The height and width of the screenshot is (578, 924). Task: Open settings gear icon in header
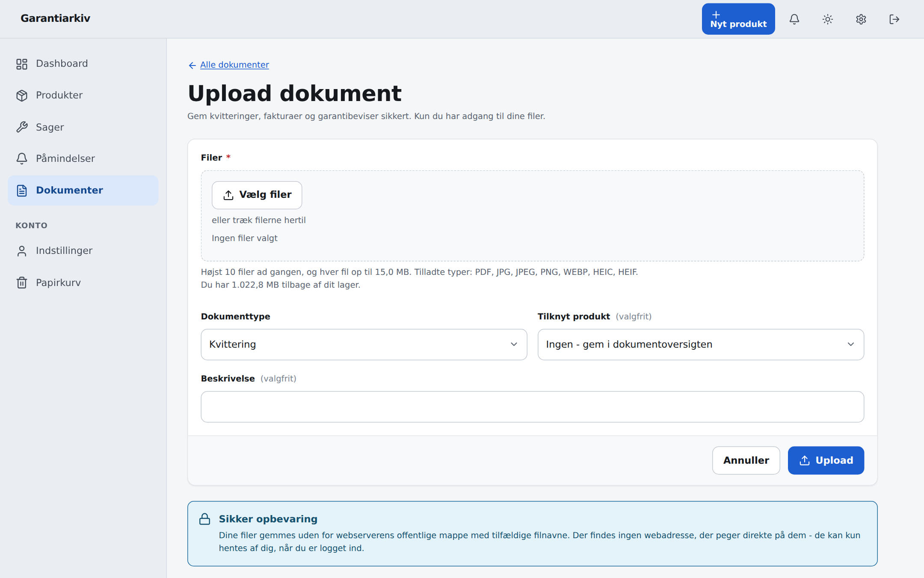click(x=861, y=19)
